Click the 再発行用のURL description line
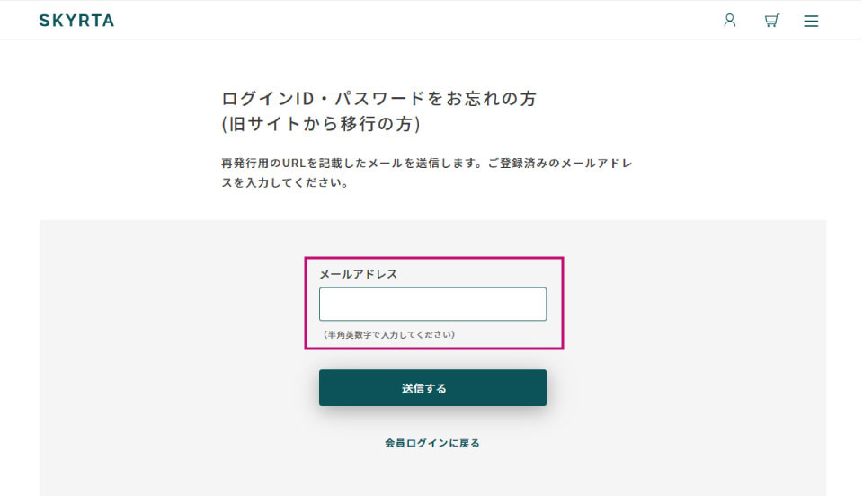The image size is (863, 504). pos(427,164)
